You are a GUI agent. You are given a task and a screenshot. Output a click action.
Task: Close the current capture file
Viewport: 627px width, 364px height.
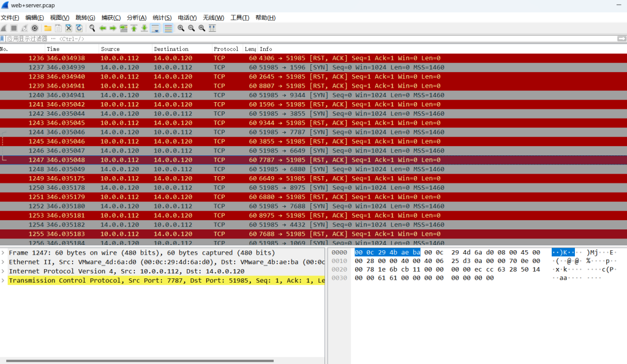[69, 28]
